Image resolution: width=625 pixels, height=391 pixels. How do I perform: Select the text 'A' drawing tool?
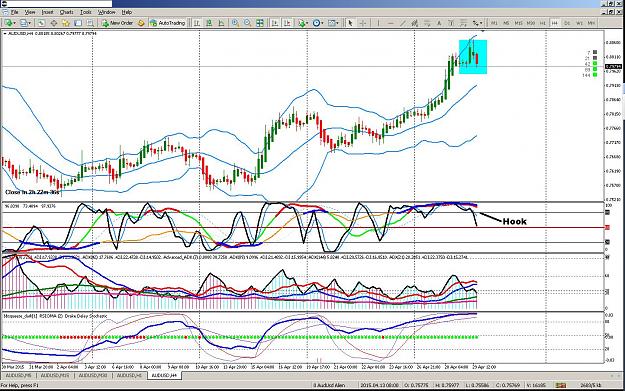(x=439, y=23)
